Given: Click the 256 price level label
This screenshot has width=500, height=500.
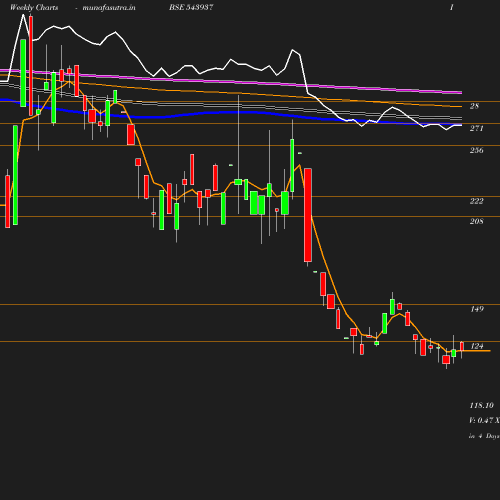Looking at the screenshot, I should click(x=476, y=150).
